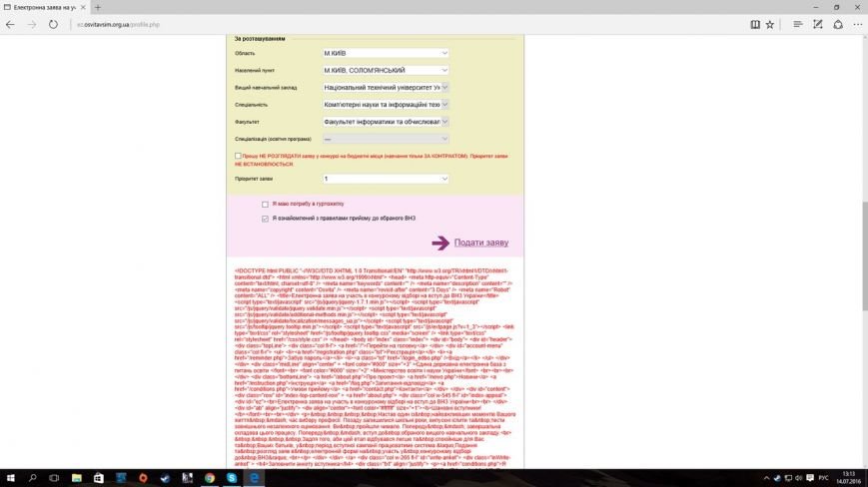Refresh the current page
This screenshot has width=868, height=487.
point(53,24)
